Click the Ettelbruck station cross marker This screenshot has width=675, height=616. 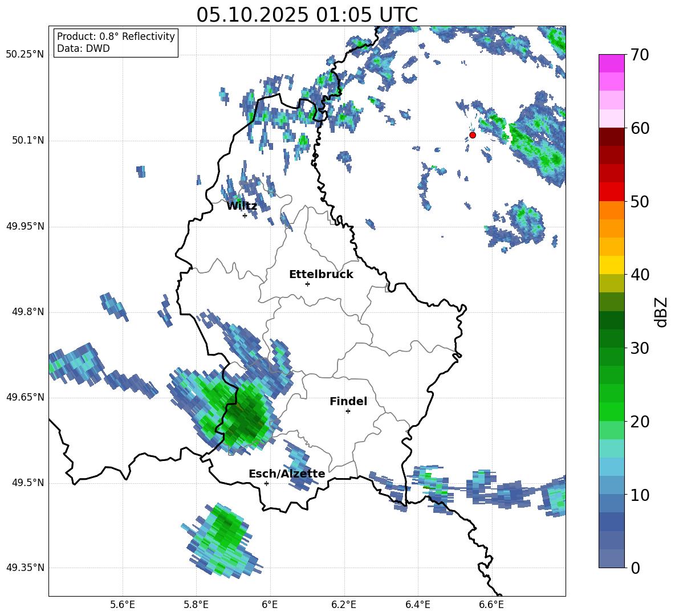click(x=307, y=284)
